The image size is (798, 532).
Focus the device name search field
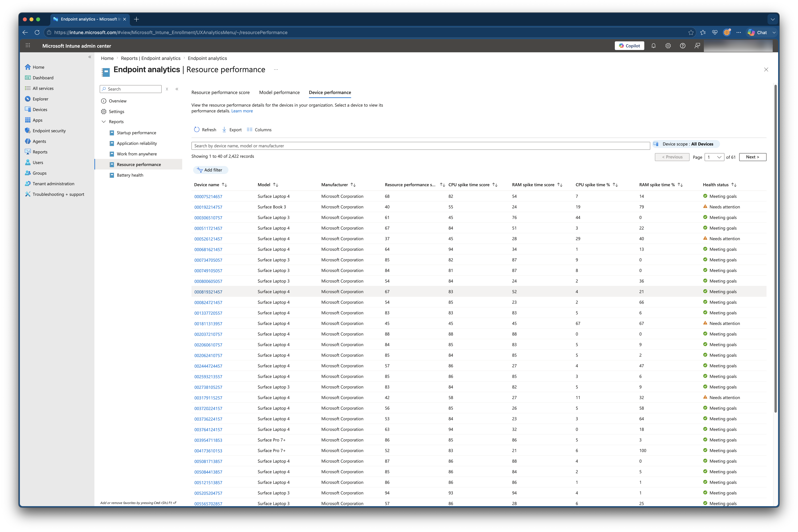pos(421,146)
